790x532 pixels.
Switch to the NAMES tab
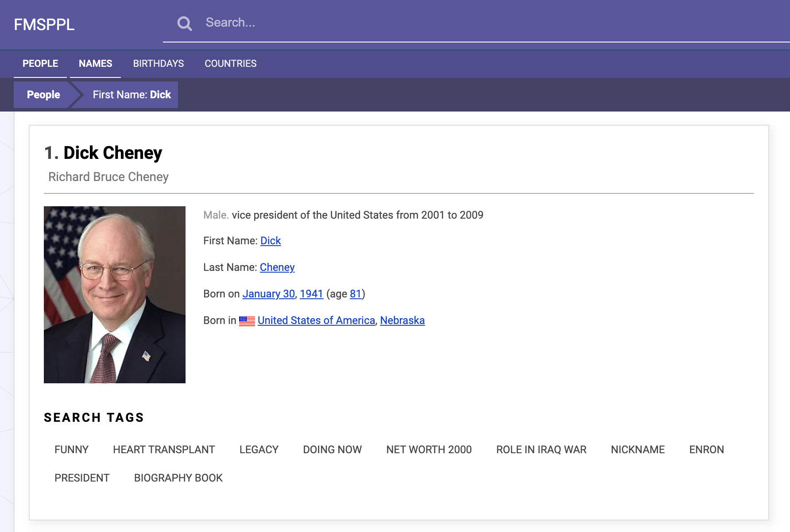pos(95,63)
